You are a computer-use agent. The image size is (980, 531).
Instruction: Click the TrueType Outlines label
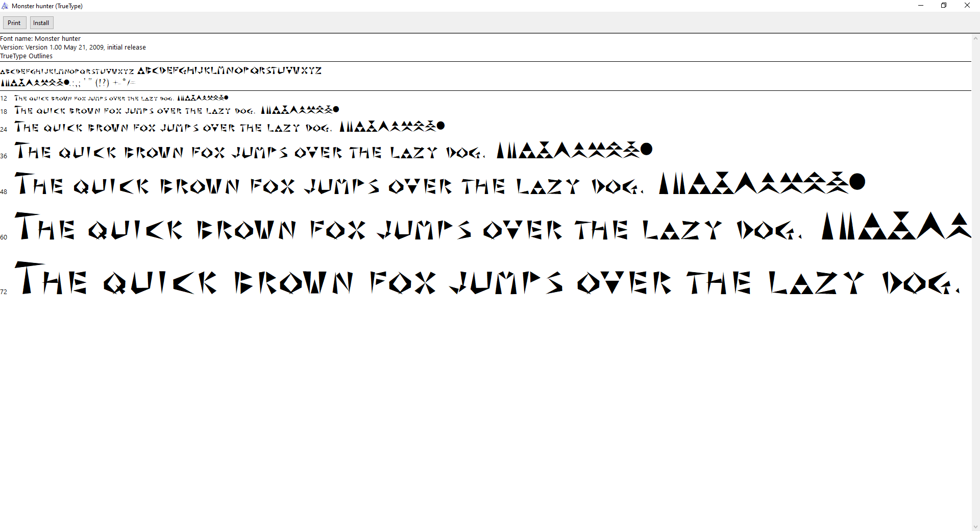tap(26, 56)
